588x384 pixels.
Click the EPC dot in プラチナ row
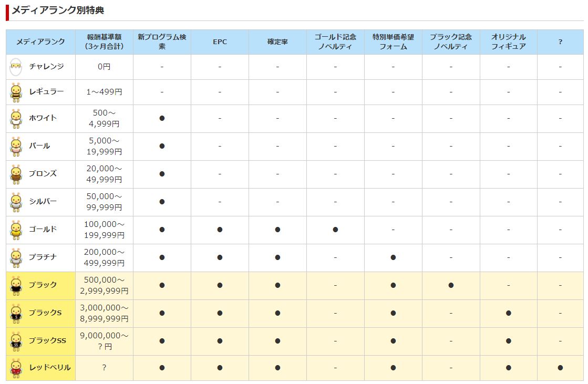220,257
